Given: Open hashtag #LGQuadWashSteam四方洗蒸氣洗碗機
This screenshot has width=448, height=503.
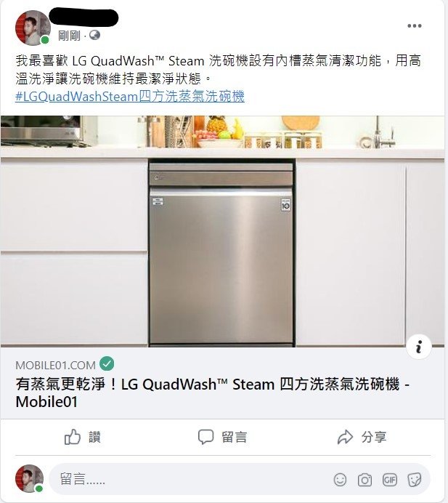Looking at the screenshot, I should (130, 96).
